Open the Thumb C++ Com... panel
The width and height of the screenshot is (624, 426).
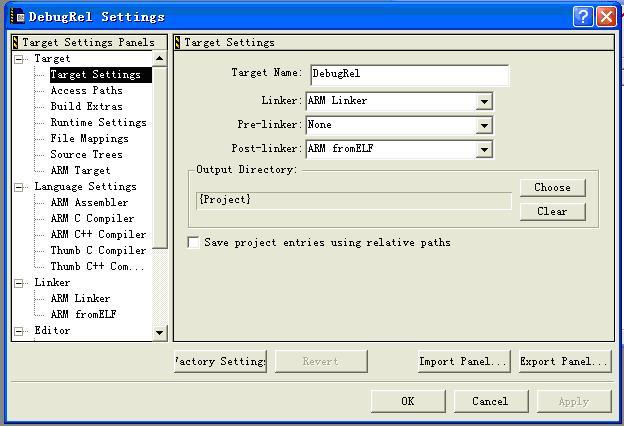[97, 266]
